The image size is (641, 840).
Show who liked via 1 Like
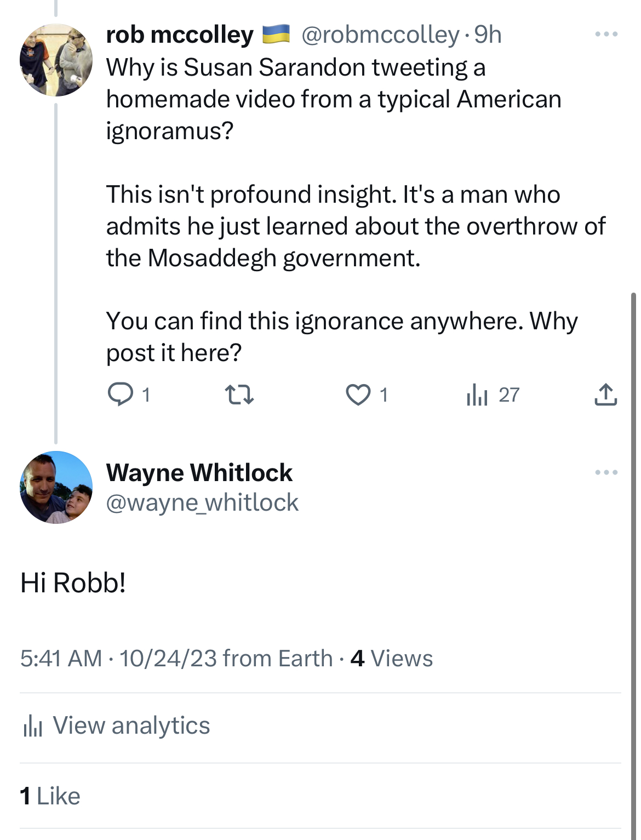pos(50,796)
